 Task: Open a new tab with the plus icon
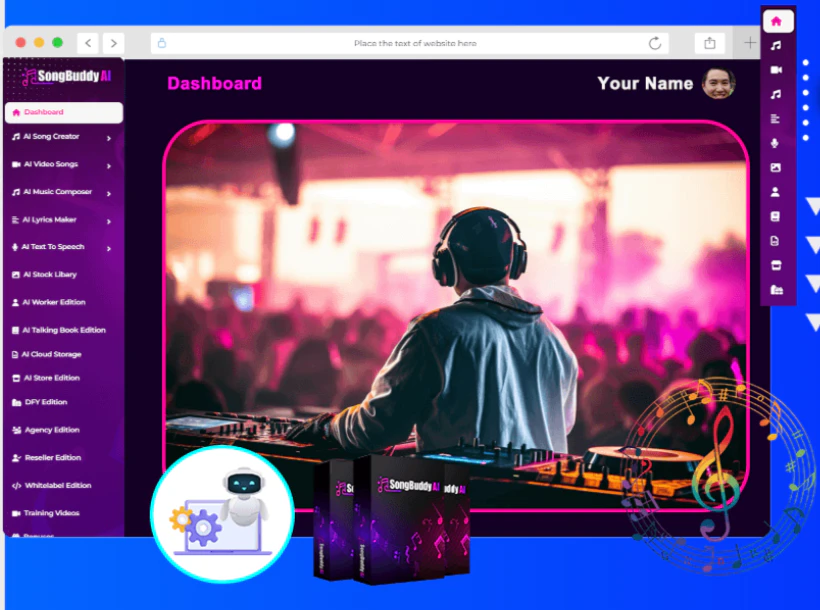pos(750,43)
